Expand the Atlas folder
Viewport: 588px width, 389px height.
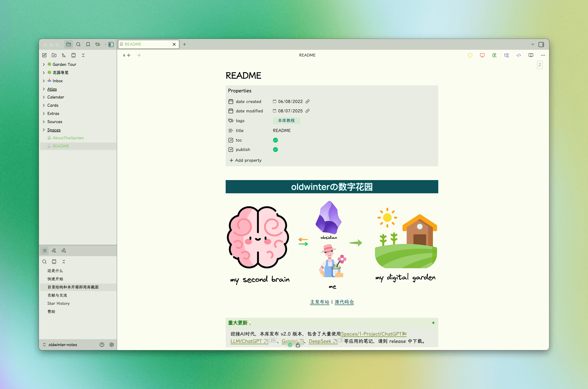click(44, 89)
